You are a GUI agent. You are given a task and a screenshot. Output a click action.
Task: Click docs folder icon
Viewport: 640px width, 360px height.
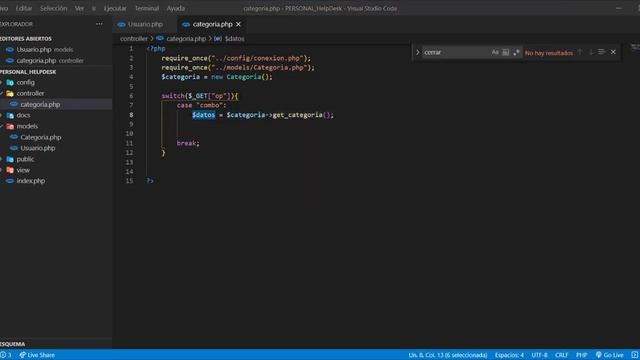(x=10, y=116)
